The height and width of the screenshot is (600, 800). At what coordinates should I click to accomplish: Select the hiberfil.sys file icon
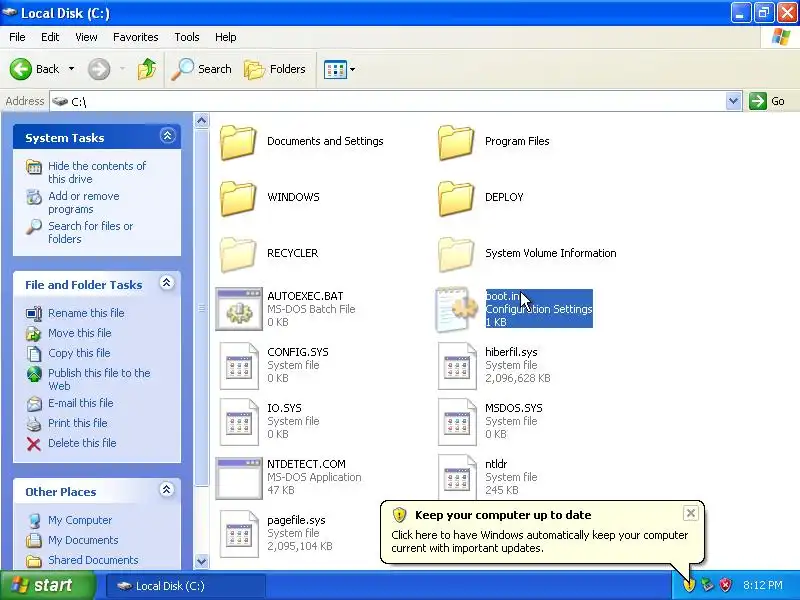pyautogui.click(x=457, y=366)
